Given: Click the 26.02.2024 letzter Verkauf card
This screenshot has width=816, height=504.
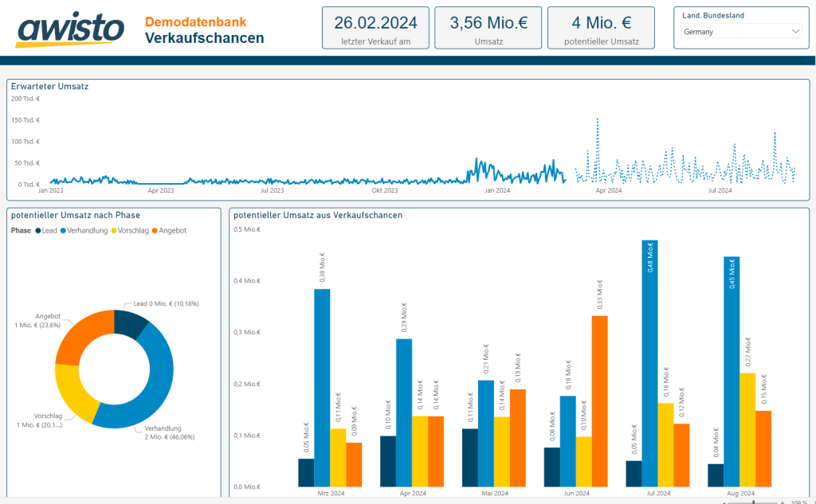Looking at the screenshot, I should pos(375,26).
